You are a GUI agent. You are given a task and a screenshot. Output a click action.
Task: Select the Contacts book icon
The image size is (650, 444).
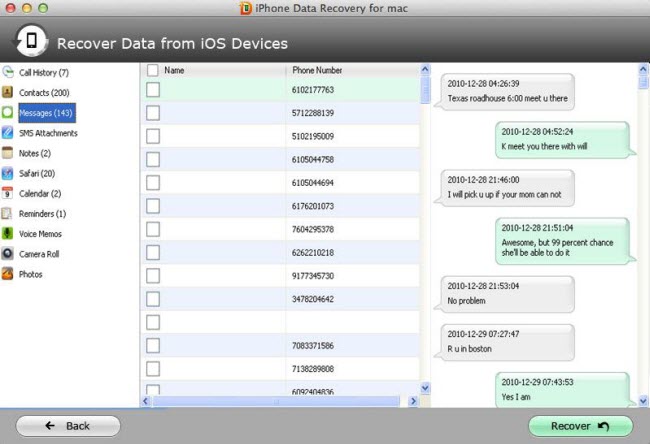[x=9, y=93]
